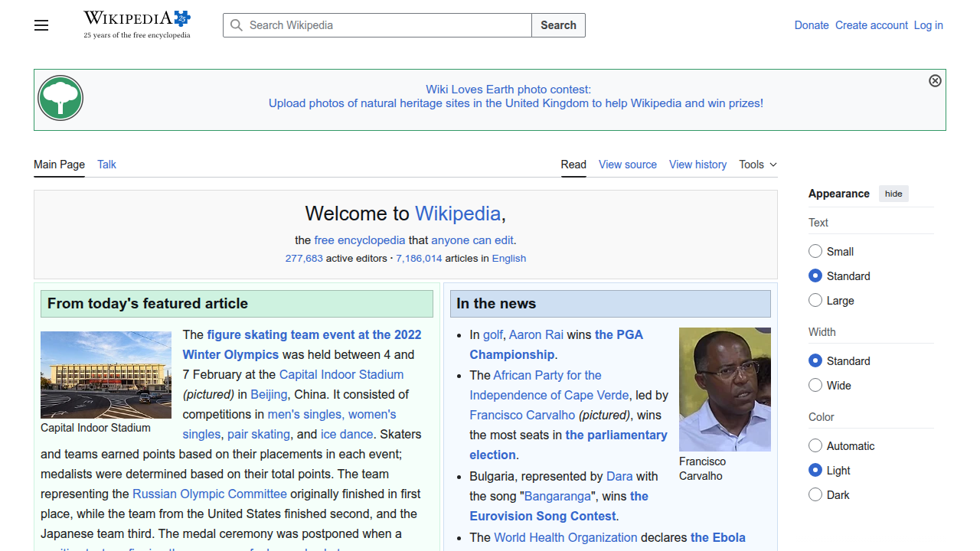Open the Capital Indoor Stadium text link

pyautogui.click(x=341, y=374)
